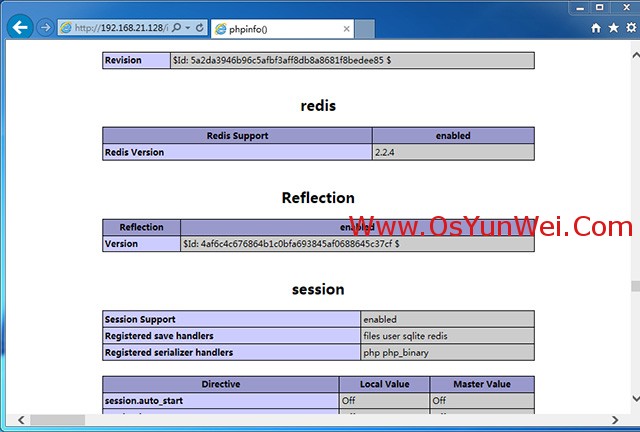Click the Forward navigation arrow
The height and width of the screenshot is (432, 640).
coord(45,28)
